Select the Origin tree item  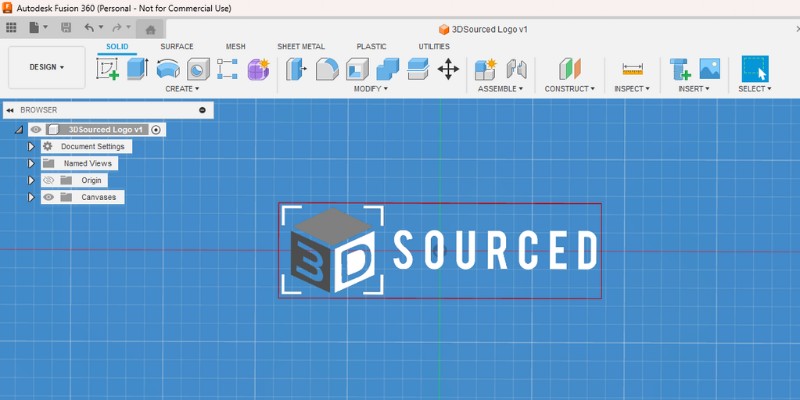[74, 180]
